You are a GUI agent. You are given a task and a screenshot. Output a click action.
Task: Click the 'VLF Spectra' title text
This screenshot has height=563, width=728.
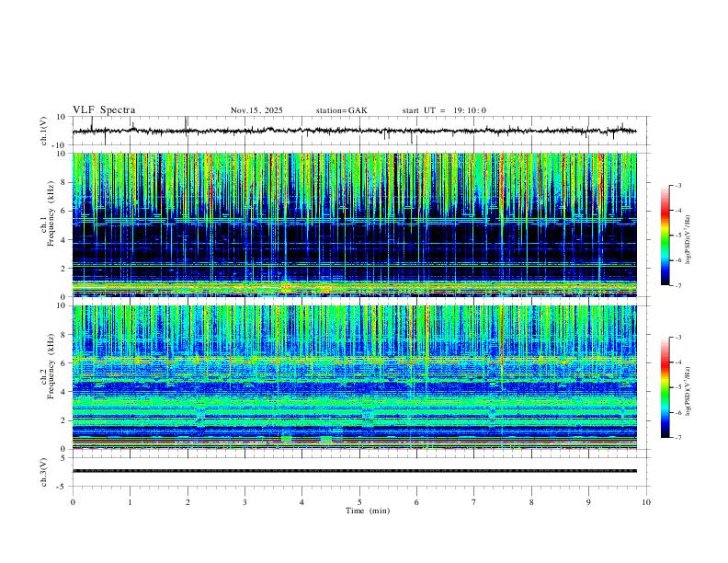104,110
